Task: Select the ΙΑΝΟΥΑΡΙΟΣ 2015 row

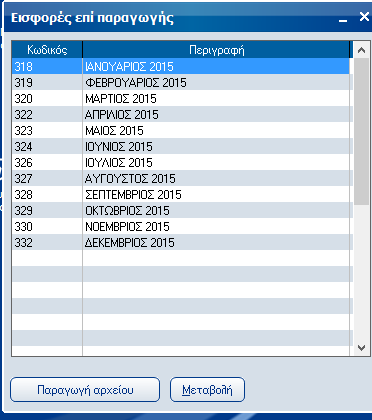Action: click(x=182, y=67)
